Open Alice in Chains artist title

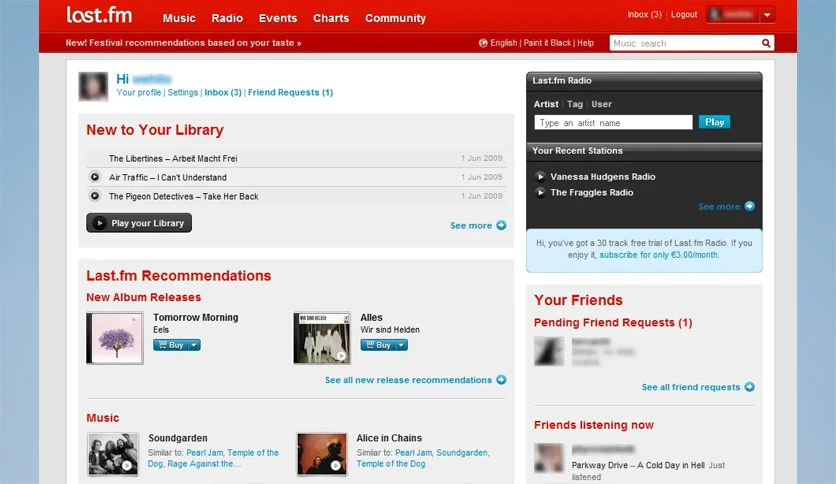(389, 438)
